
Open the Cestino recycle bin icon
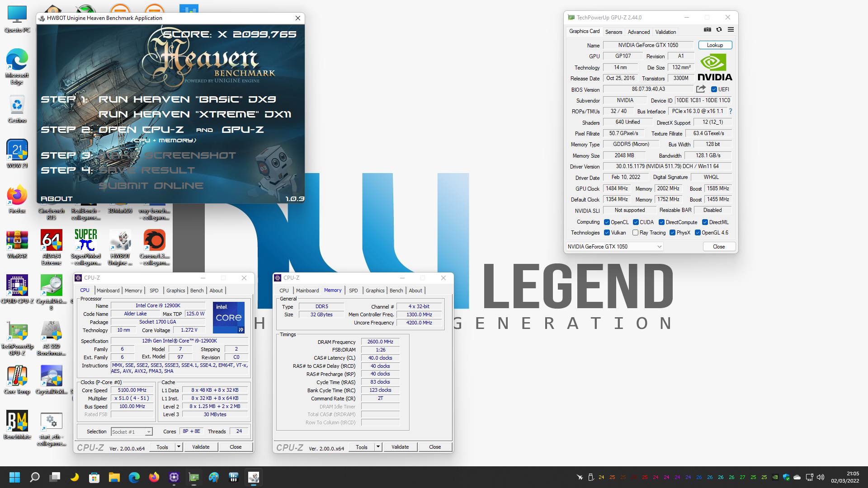pyautogui.click(x=17, y=109)
